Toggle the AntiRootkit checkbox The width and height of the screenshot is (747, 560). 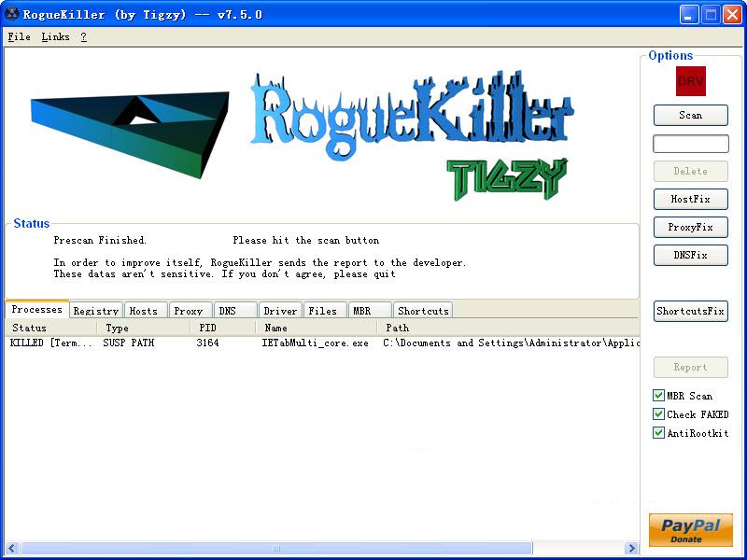coord(659,432)
